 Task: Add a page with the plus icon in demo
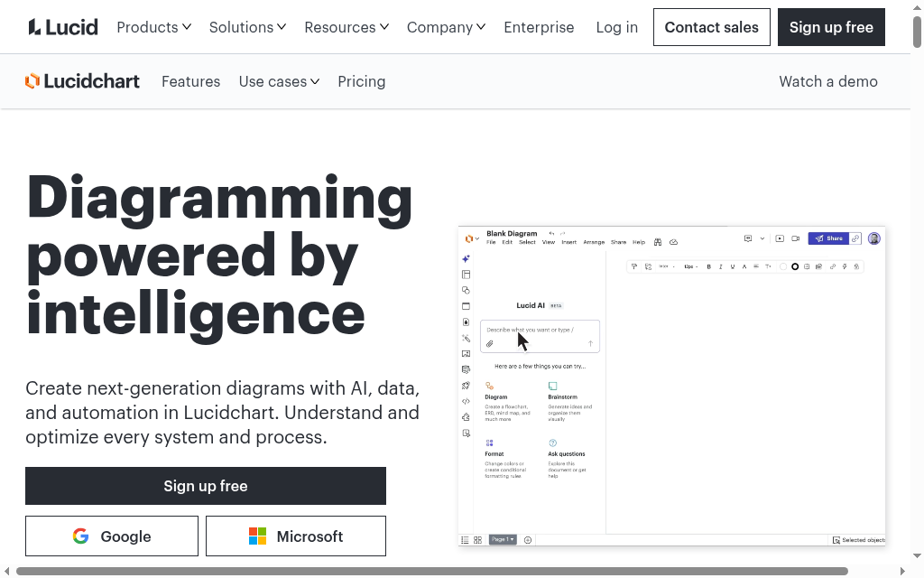coord(528,540)
